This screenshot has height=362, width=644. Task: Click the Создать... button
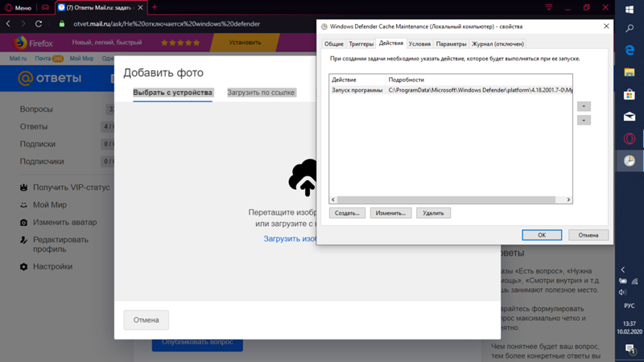pos(347,213)
